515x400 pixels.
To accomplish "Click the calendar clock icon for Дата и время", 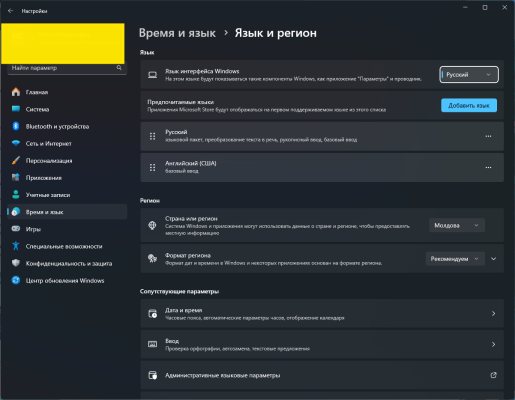I will [153, 313].
